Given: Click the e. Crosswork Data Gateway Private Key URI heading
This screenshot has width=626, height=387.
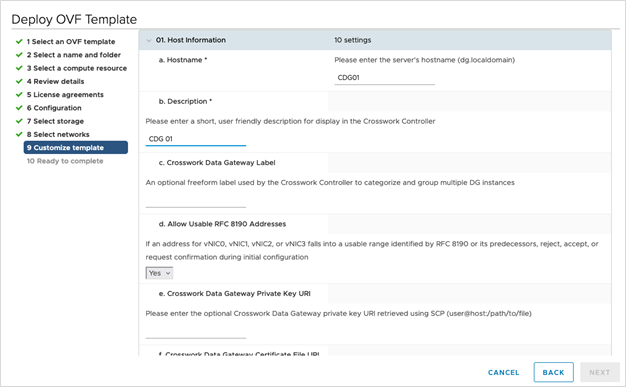Looking at the screenshot, I should click(x=234, y=294).
